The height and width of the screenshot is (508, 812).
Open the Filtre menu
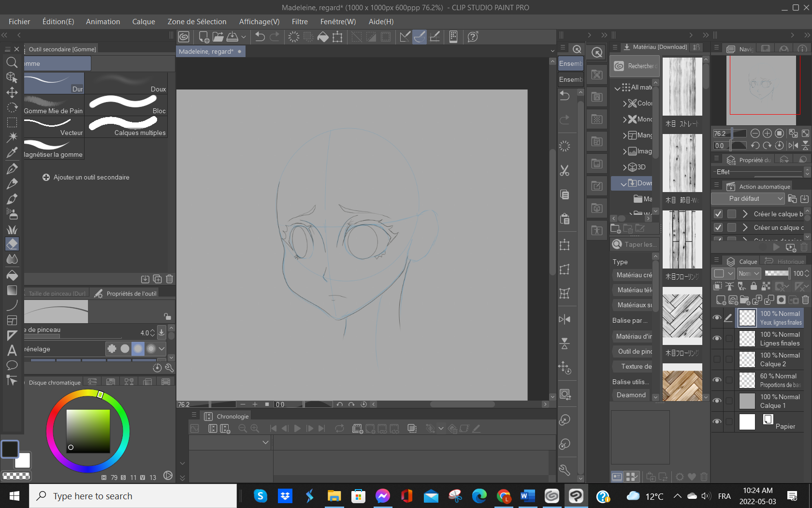coord(299,22)
